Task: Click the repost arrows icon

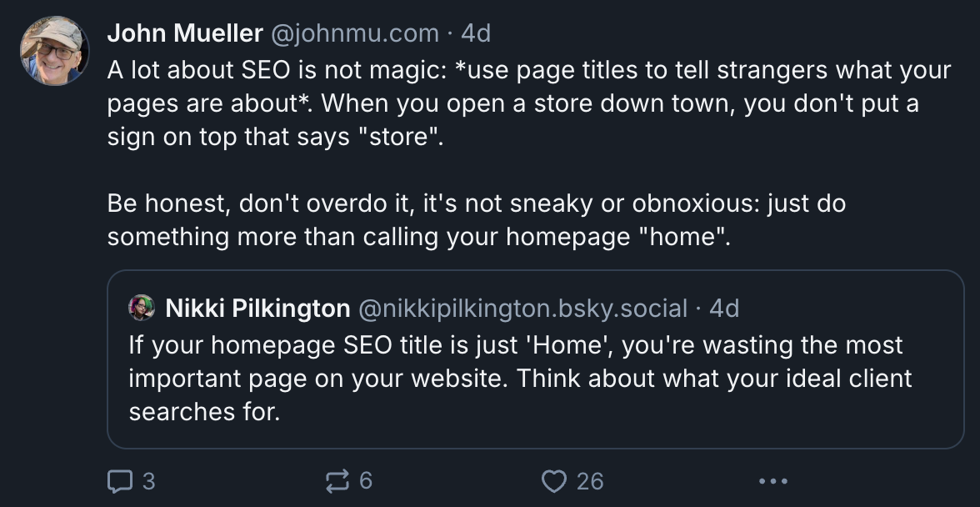Action: click(x=336, y=481)
